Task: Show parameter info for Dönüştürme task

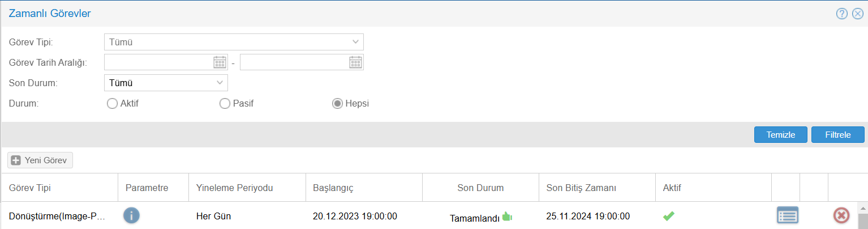Action: (x=131, y=215)
